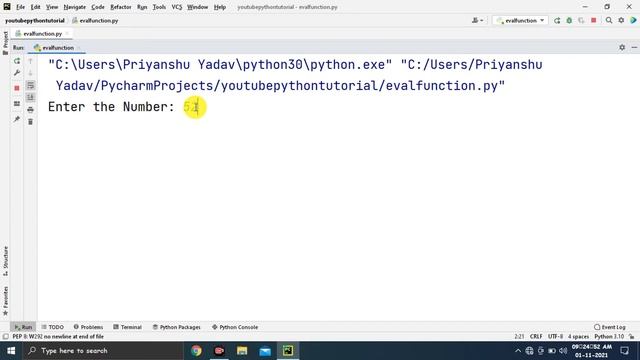
Task: Click Python 3.10 interpreter in status bar
Action: coord(609,336)
